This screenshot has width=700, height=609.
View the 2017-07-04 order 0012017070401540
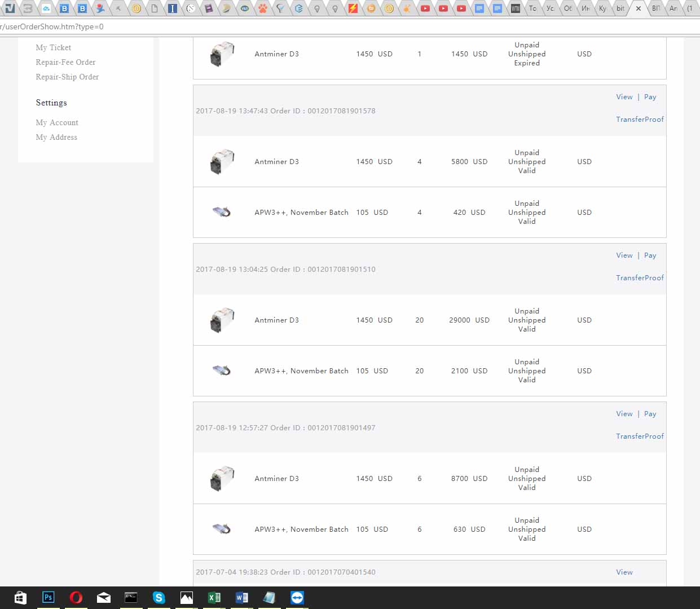[624, 572]
